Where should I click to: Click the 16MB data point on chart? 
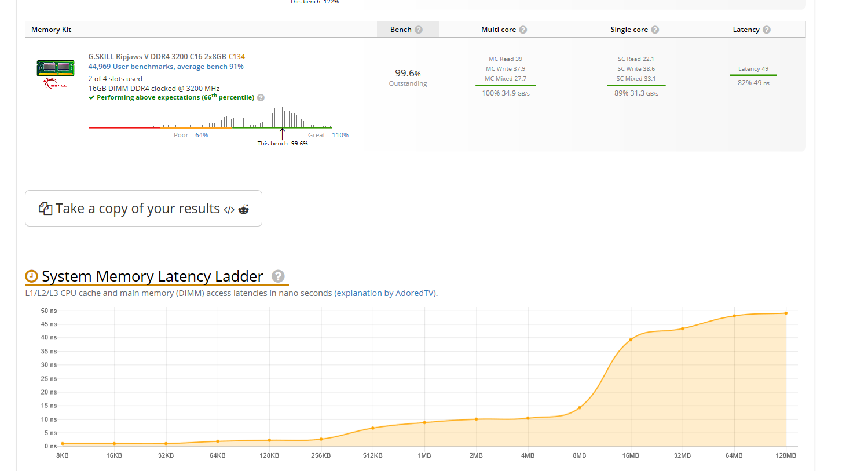[631, 339]
